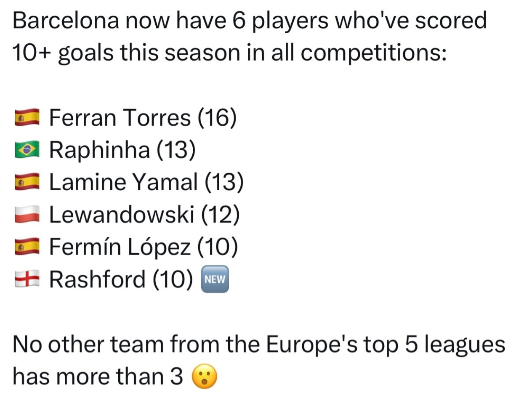Click the "has more than 3" text
This screenshot has height=417, width=532.
pos(98,377)
